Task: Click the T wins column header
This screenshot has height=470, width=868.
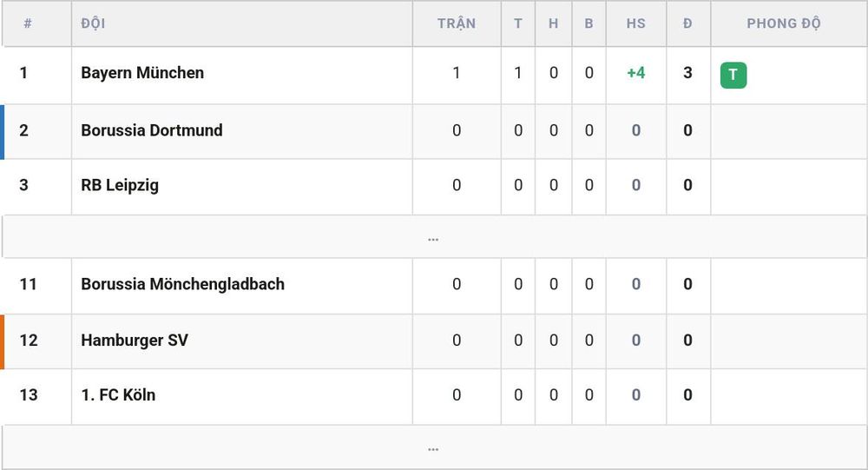Action: tap(518, 23)
